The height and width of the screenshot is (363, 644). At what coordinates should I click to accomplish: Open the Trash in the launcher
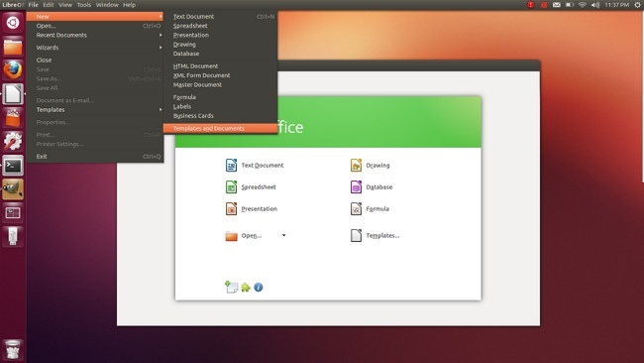[x=13, y=350]
